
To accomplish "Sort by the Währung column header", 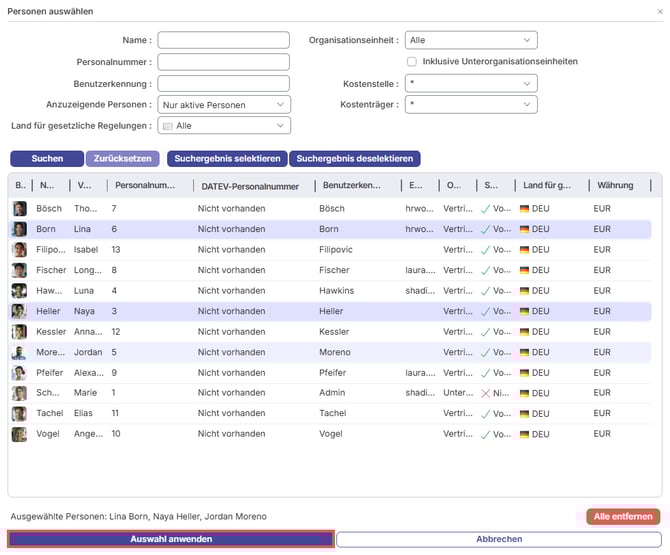I will (x=615, y=186).
